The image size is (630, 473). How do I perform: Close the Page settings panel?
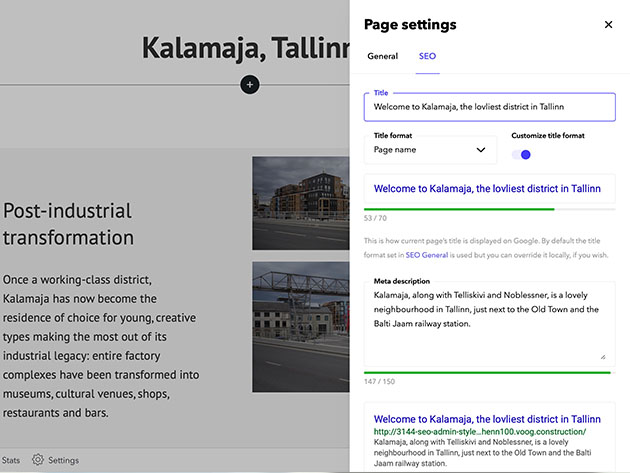(608, 25)
